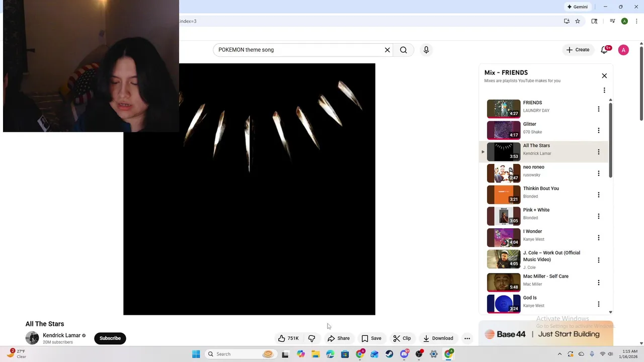This screenshot has width=644, height=362.
Task: Open options for God Is
Action: (x=598, y=304)
